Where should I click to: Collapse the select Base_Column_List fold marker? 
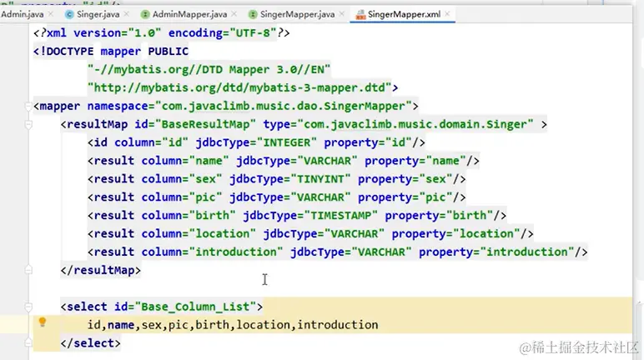(28, 307)
